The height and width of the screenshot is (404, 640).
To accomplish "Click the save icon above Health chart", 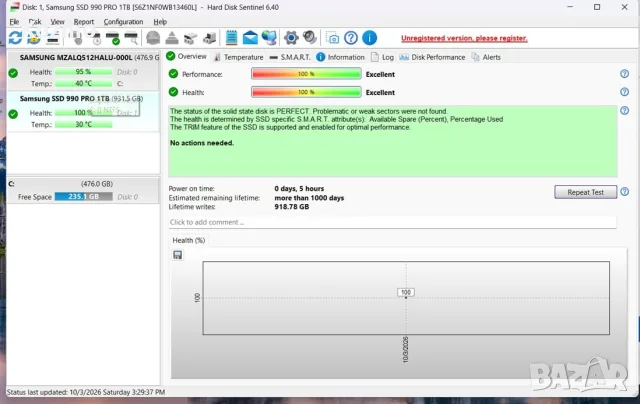I will coord(178,255).
